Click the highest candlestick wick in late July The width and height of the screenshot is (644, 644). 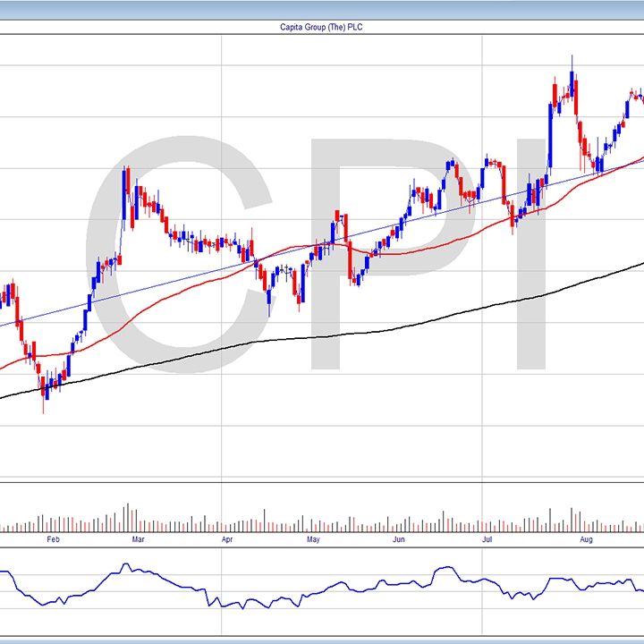pos(572,61)
